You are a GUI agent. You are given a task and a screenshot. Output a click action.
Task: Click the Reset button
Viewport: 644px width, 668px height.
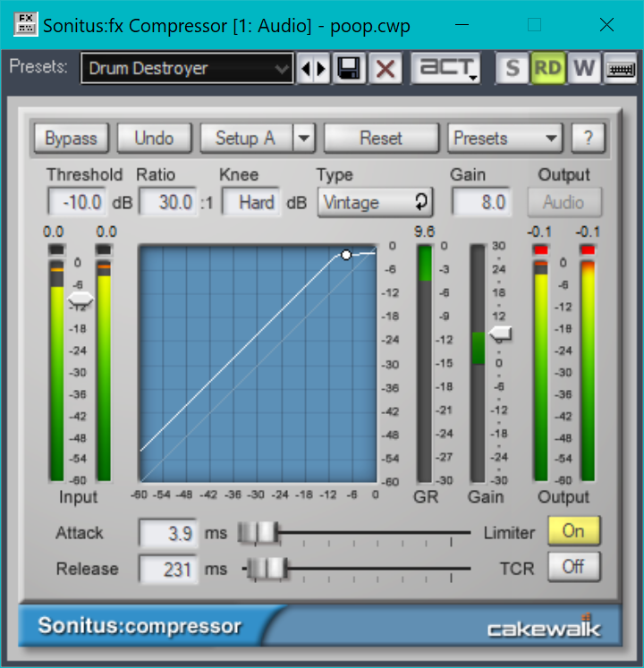(x=381, y=138)
